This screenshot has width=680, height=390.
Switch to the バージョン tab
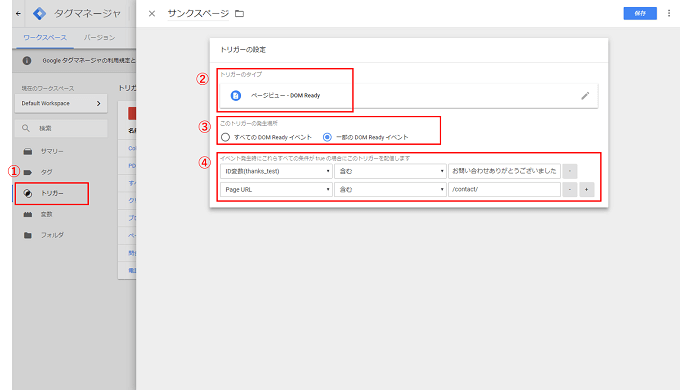[99, 38]
